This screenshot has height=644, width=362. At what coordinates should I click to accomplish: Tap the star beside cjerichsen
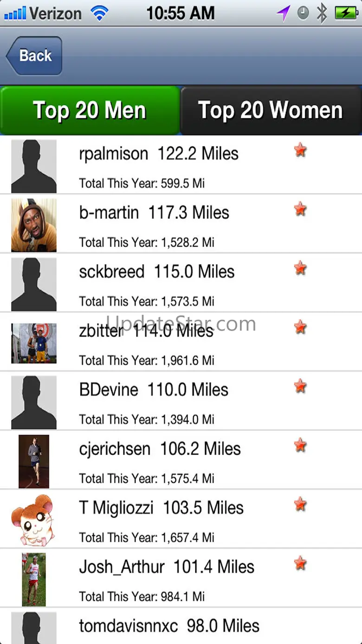300,446
